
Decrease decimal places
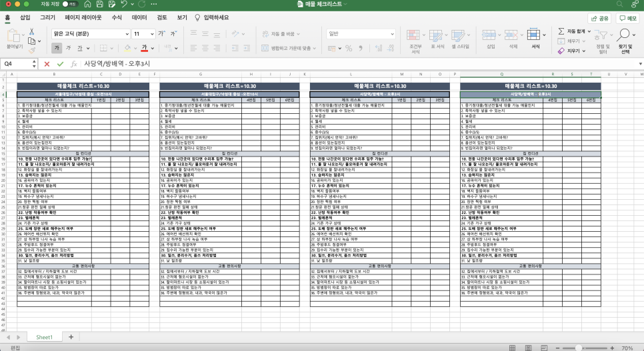(390, 49)
